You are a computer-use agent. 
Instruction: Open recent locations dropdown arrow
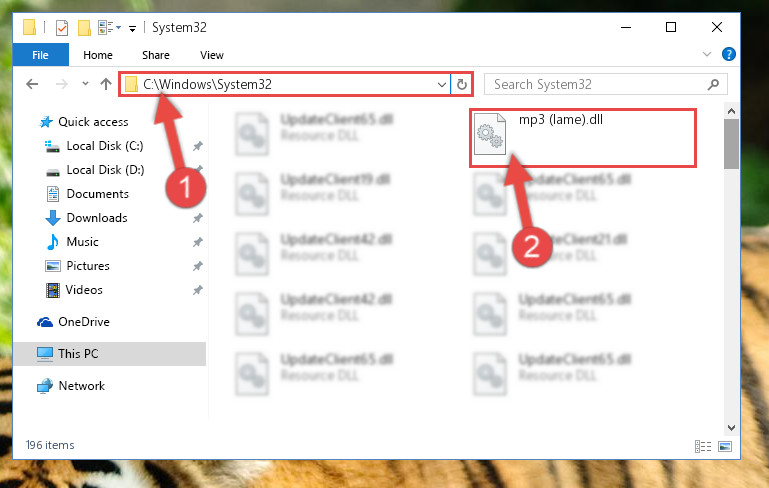85,84
